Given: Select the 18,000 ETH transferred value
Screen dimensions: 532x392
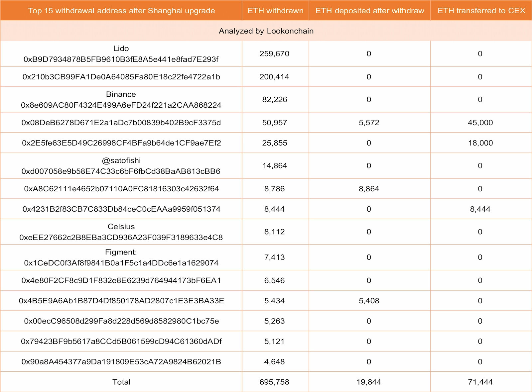Looking at the screenshot, I should click(x=480, y=143).
